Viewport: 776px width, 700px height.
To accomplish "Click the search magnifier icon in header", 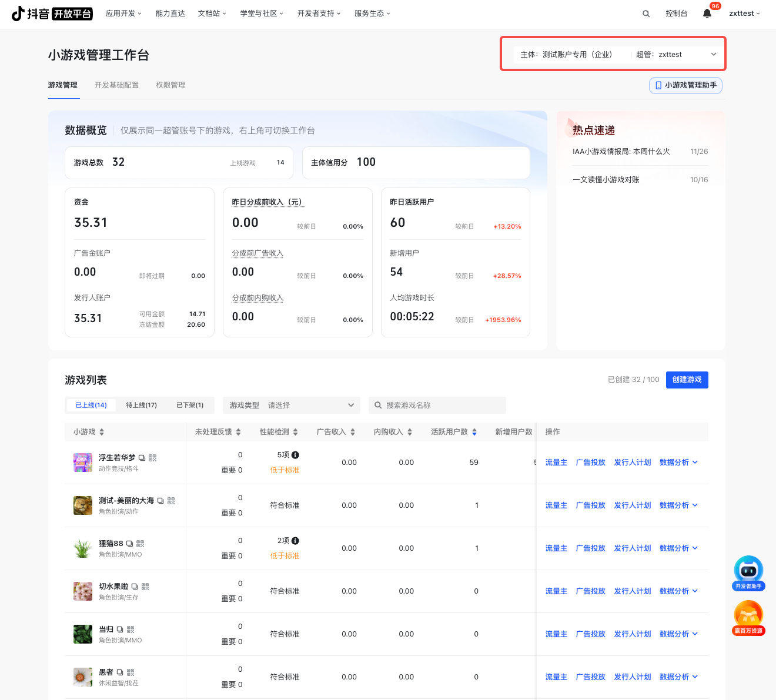I will coord(646,14).
